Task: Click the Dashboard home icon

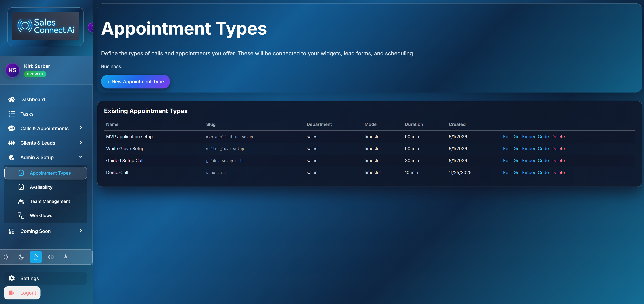Action: coord(11,99)
